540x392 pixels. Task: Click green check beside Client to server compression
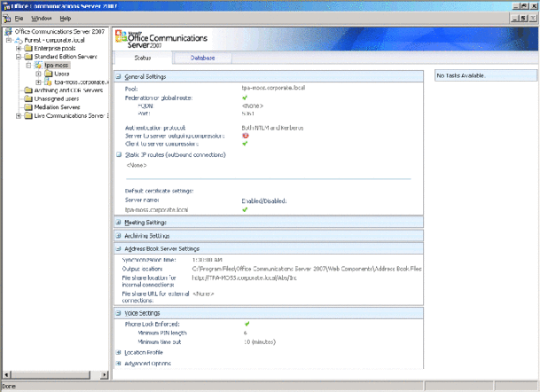click(x=245, y=144)
